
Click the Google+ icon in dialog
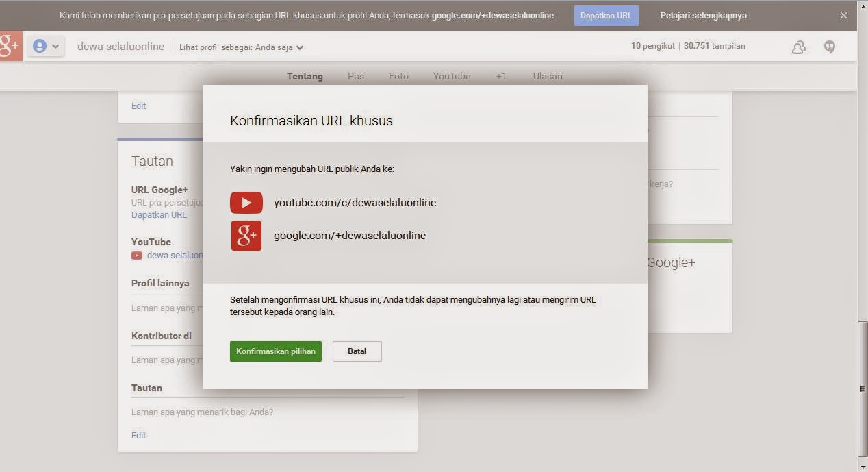pyautogui.click(x=246, y=236)
